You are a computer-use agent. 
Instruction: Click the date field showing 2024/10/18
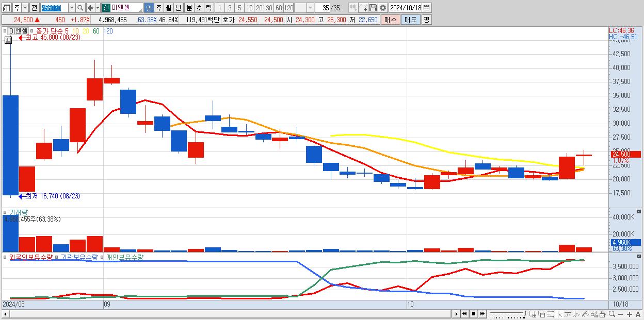pyautogui.click(x=405, y=8)
